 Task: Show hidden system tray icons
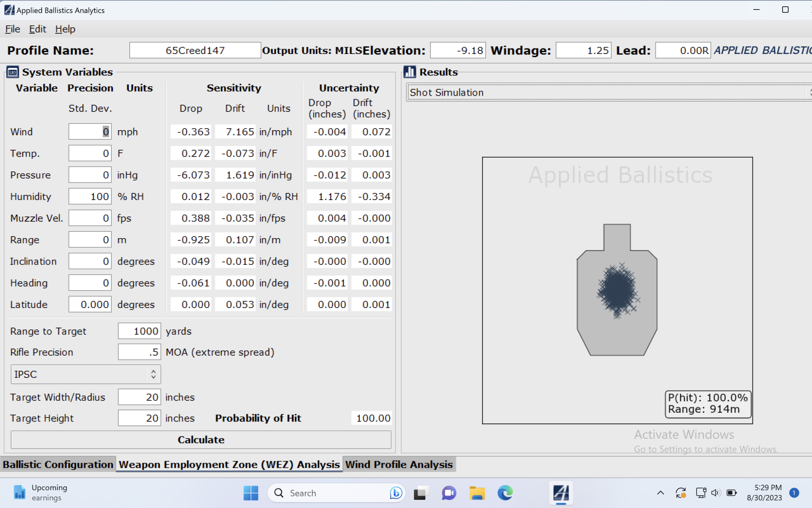660,493
